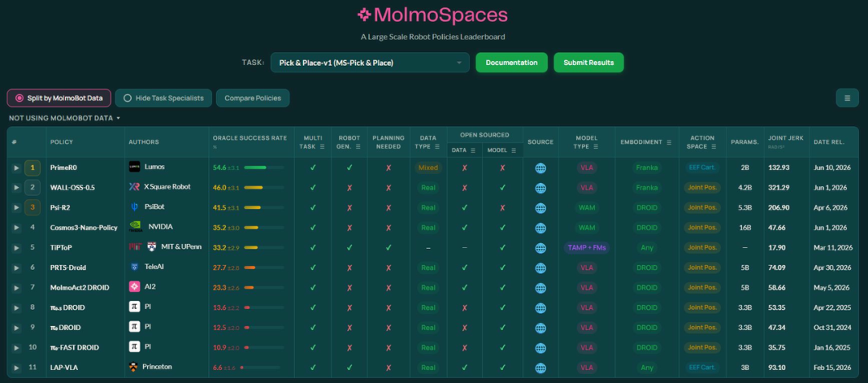
Task: Open the hamburger menu at top right
Action: [847, 98]
